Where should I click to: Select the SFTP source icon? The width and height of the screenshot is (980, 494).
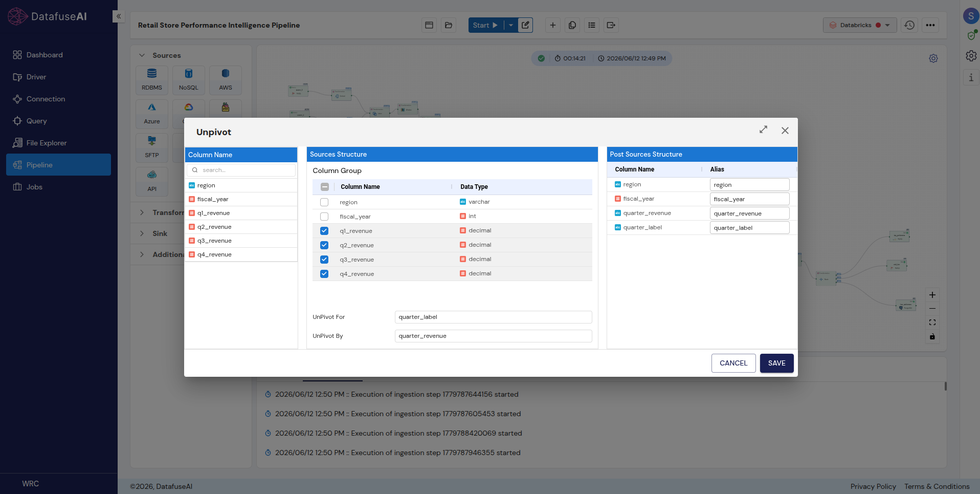152,147
